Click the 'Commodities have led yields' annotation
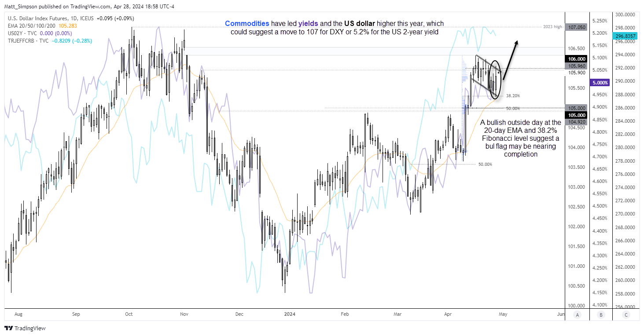 point(335,28)
